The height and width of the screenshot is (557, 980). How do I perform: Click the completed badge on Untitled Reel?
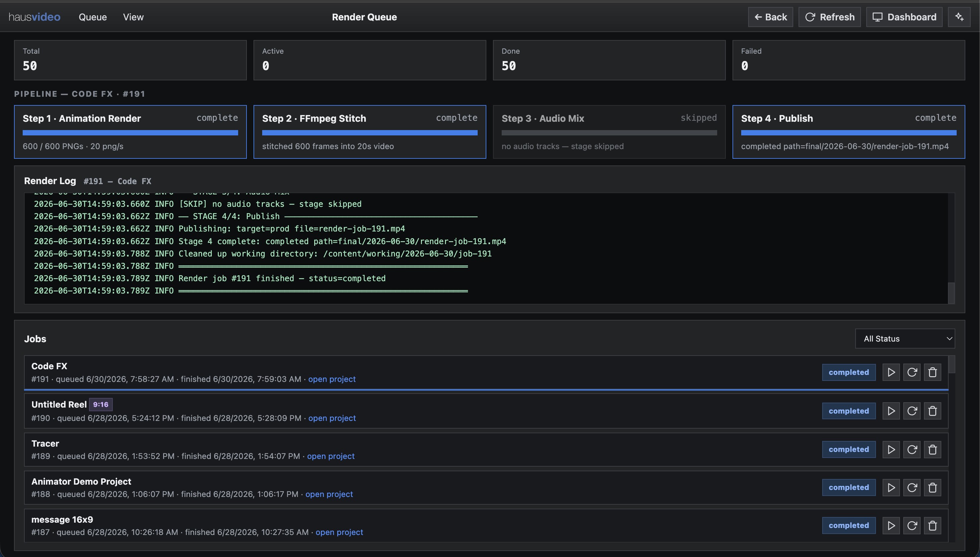(849, 411)
